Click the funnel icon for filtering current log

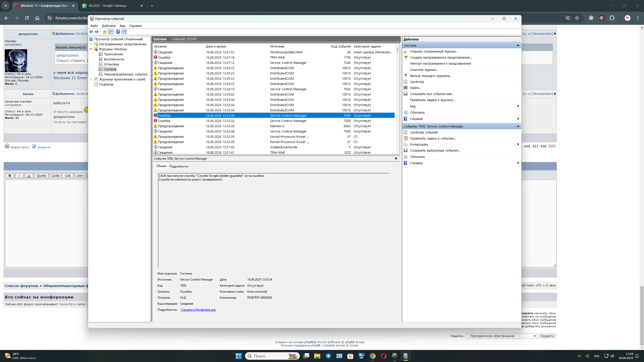click(406, 76)
